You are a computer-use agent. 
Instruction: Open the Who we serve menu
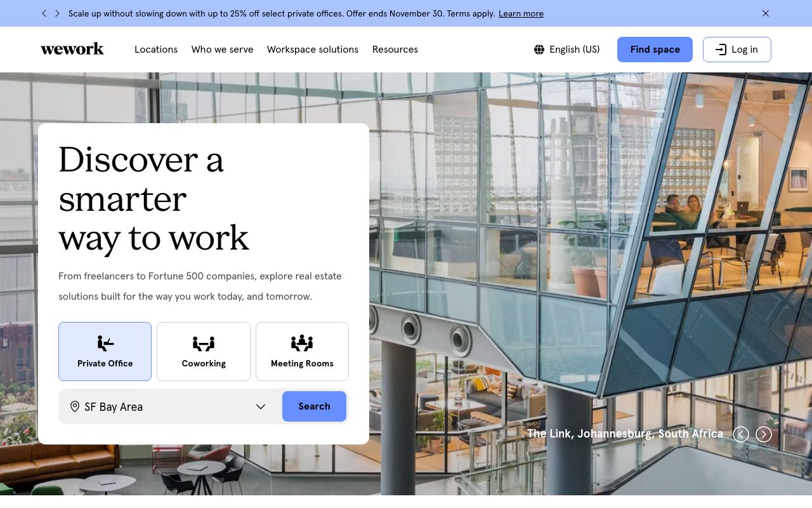click(222, 50)
